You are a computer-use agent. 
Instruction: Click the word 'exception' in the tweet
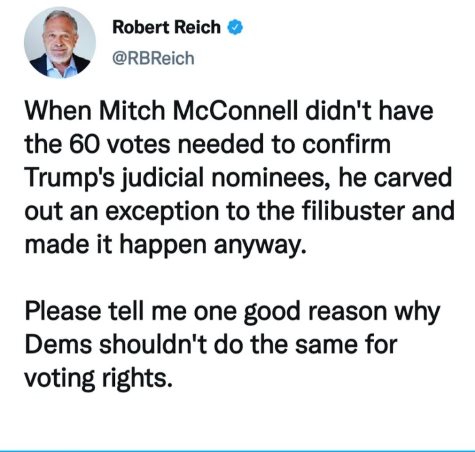[x=163, y=213]
